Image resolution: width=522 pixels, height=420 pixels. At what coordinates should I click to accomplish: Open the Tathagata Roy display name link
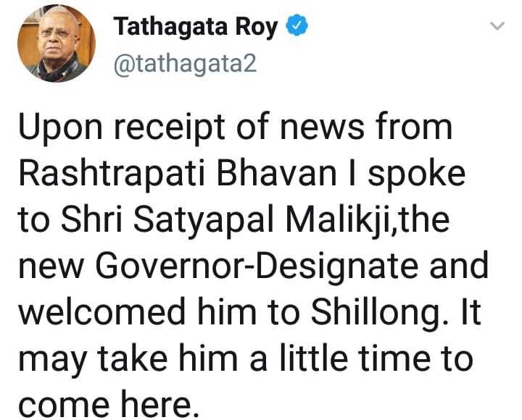(x=196, y=28)
